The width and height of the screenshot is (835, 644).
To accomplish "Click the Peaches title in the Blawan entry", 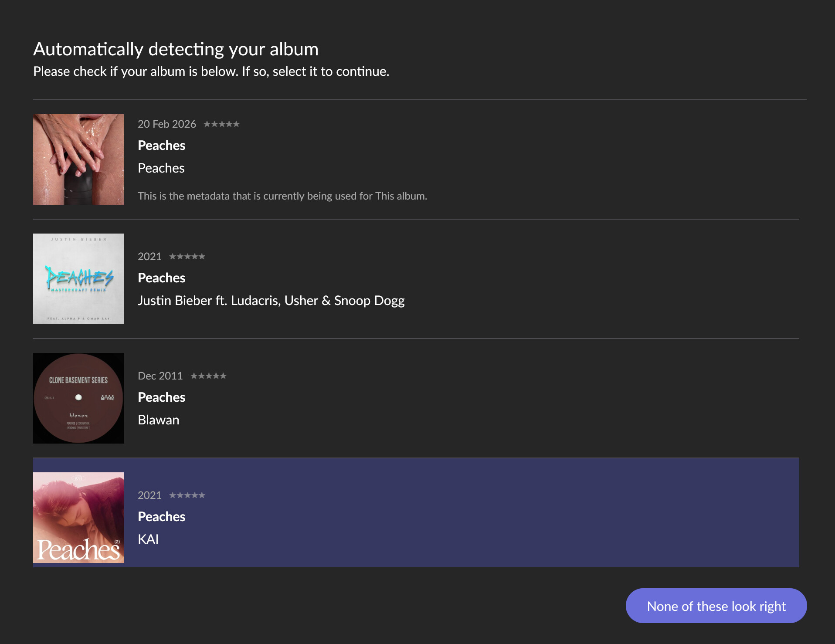I will coord(162,397).
